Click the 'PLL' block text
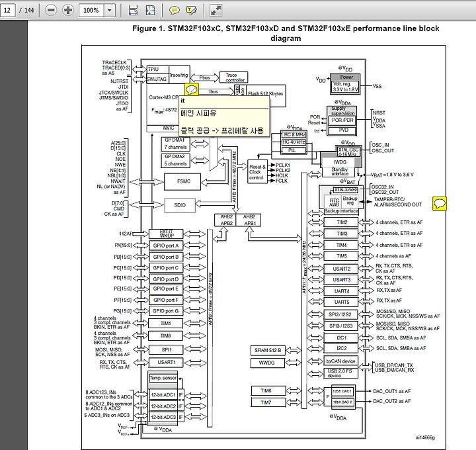 point(292,150)
